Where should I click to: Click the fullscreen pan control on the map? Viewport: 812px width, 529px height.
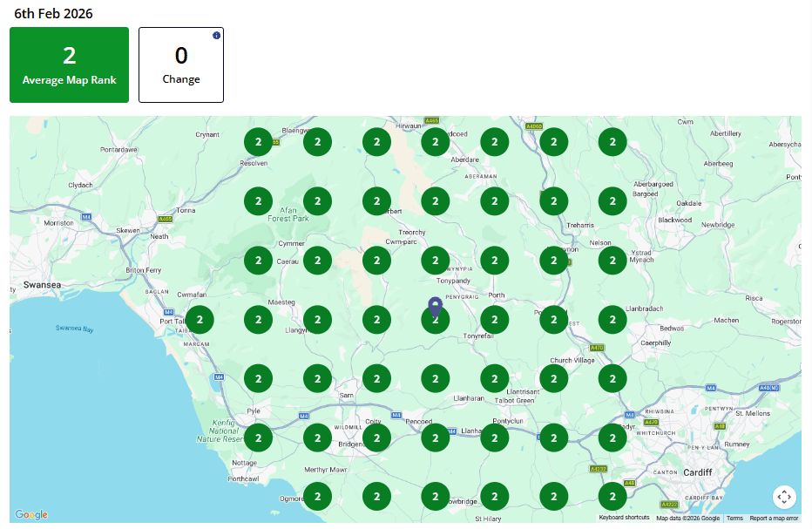point(783,496)
